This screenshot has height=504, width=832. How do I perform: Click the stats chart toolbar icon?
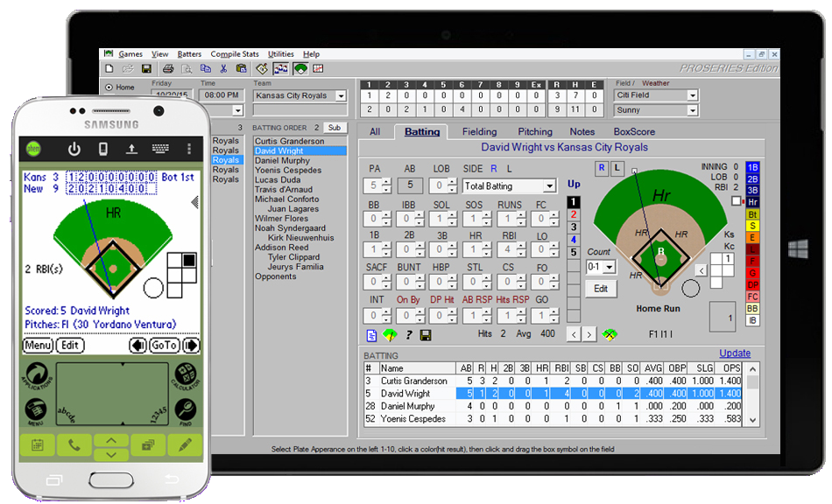(319, 68)
